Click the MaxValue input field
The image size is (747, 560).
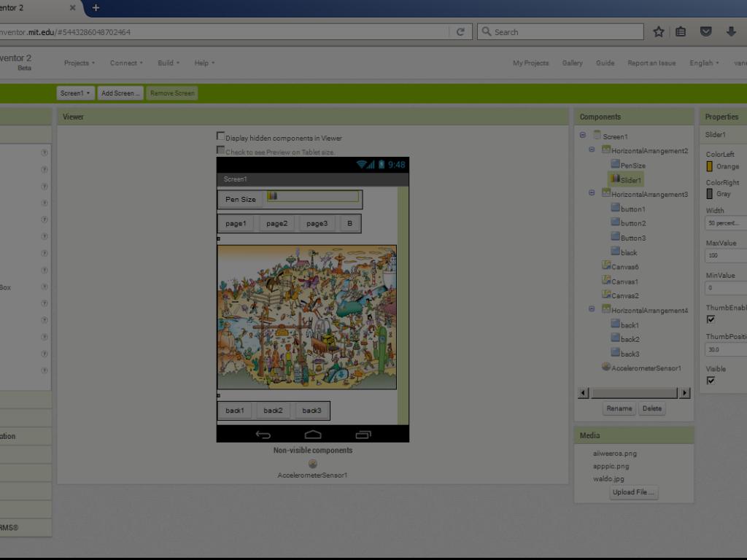click(725, 256)
